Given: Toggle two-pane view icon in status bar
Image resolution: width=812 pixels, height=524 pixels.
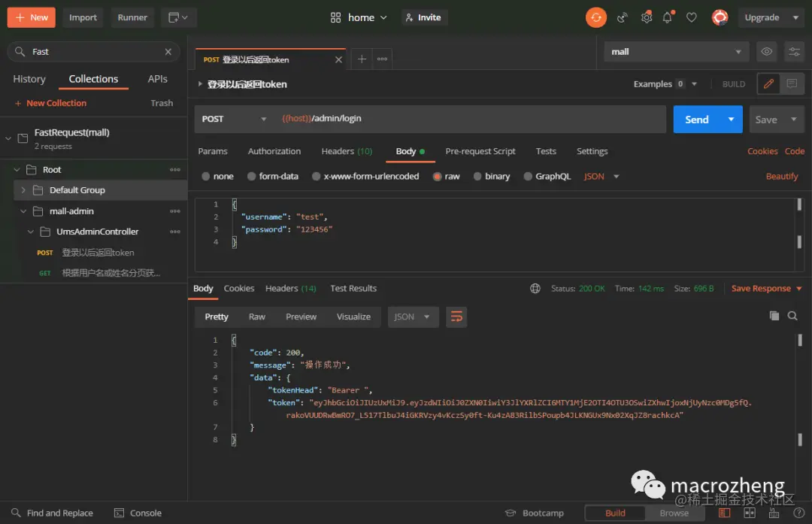Looking at the screenshot, I should click(750, 513).
